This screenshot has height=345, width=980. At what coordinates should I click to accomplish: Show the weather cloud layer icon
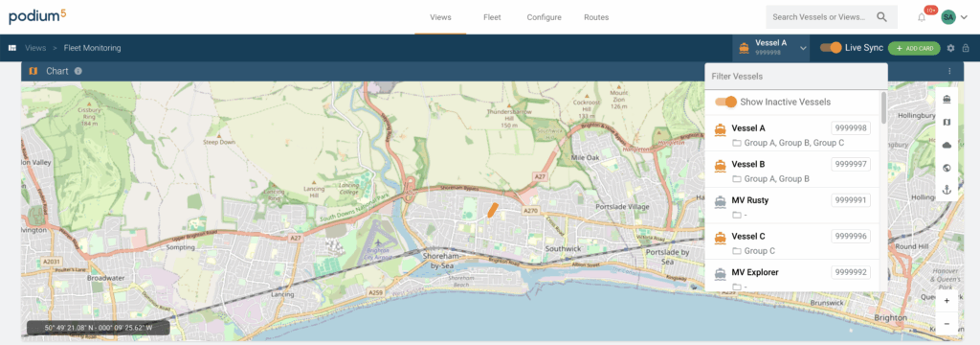click(x=947, y=145)
